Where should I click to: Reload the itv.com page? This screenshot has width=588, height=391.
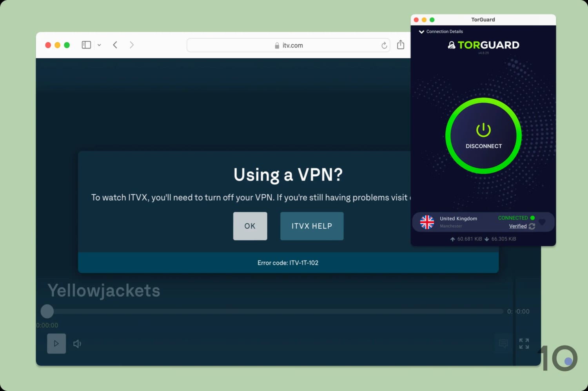pos(384,45)
